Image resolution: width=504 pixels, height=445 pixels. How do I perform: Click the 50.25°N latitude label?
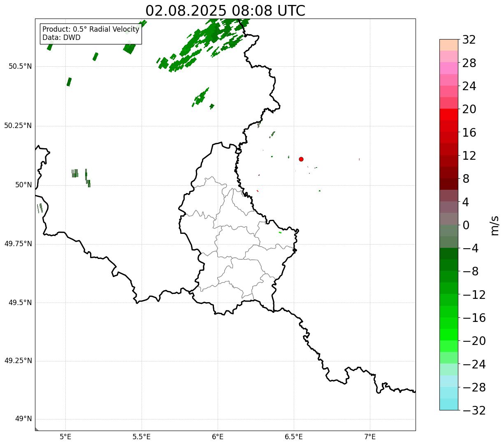point(18,126)
